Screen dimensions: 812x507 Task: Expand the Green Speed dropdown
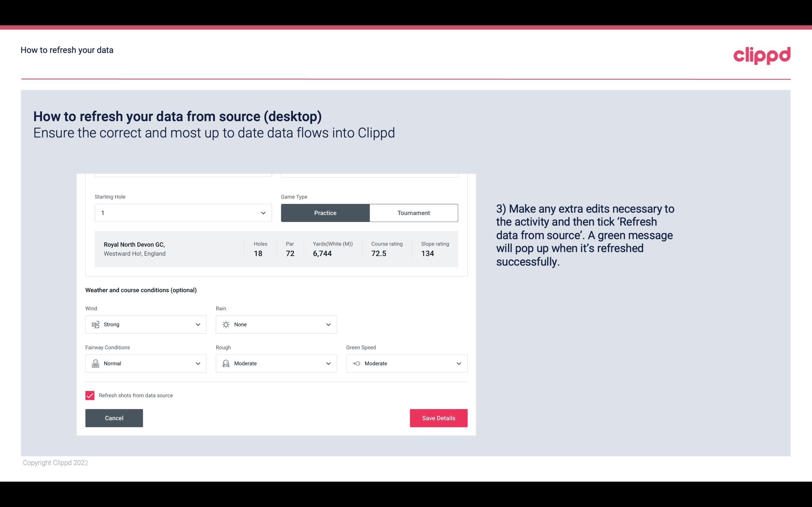pyautogui.click(x=458, y=363)
